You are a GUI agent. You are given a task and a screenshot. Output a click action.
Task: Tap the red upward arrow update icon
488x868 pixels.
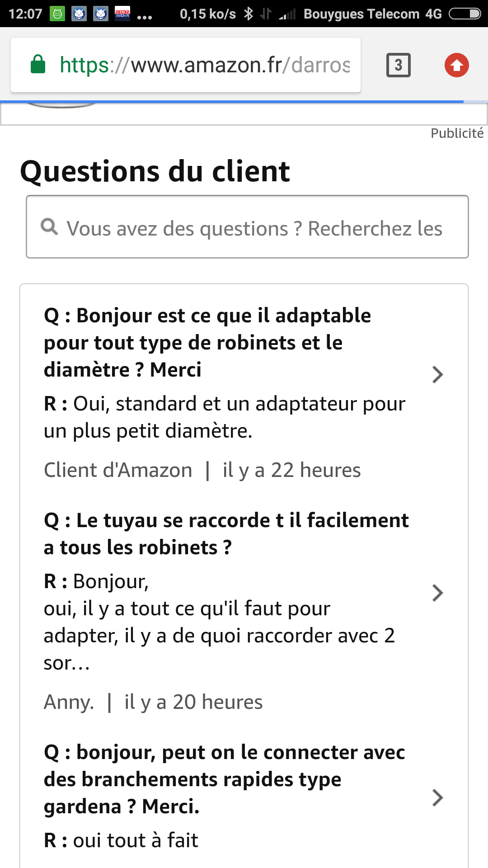coord(456,65)
